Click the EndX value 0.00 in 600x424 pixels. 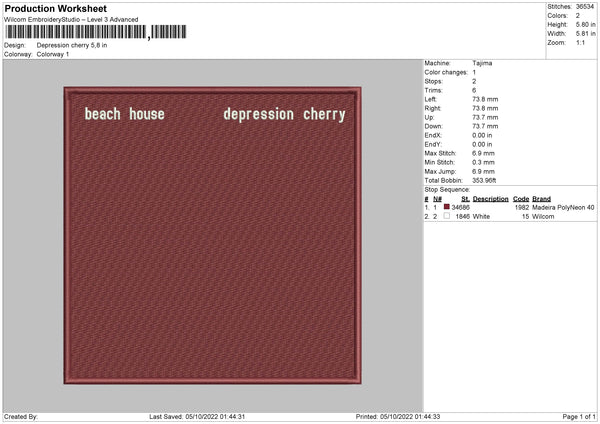click(482, 135)
